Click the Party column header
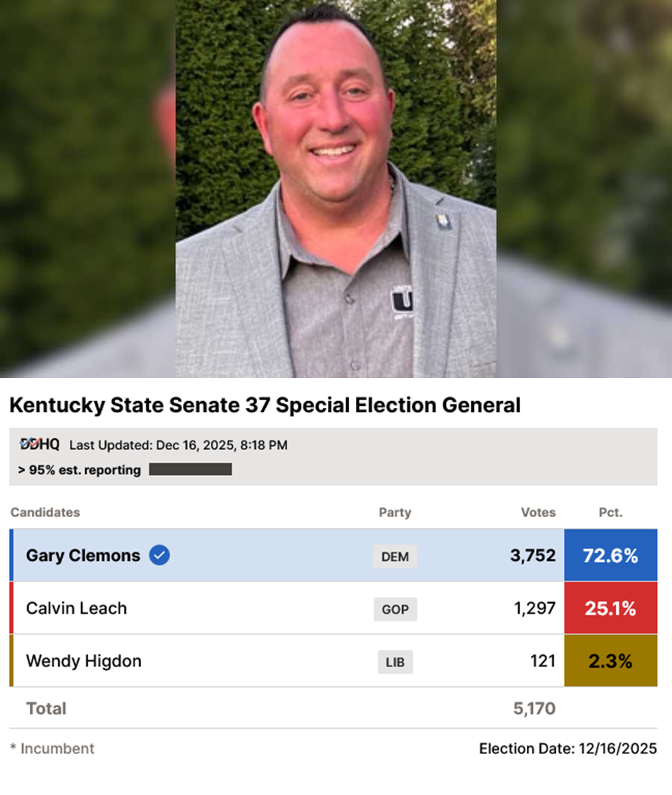 pos(395,512)
